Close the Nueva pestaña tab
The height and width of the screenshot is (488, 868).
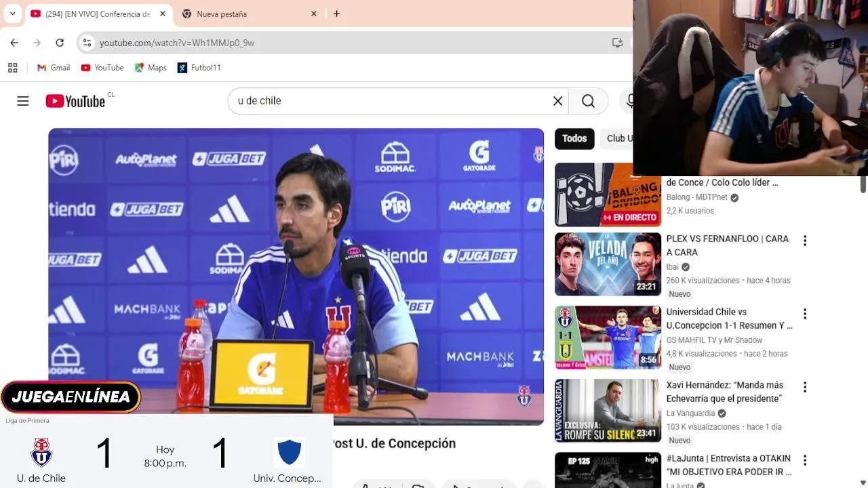tap(314, 14)
